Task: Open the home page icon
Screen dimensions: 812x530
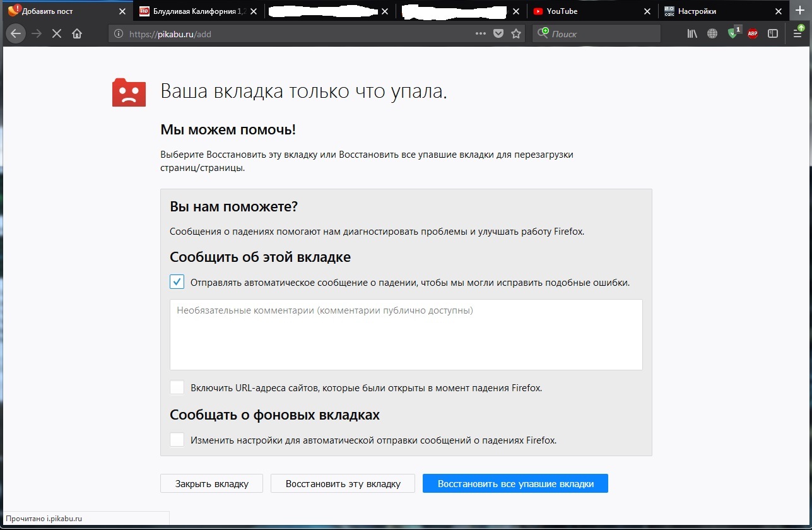Action: 77,34
